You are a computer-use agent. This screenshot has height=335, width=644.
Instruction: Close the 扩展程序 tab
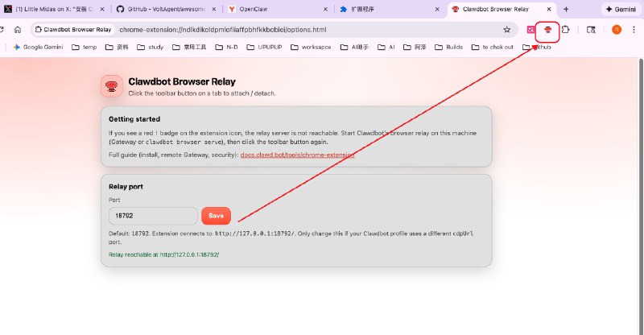click(x=437, y=9)
